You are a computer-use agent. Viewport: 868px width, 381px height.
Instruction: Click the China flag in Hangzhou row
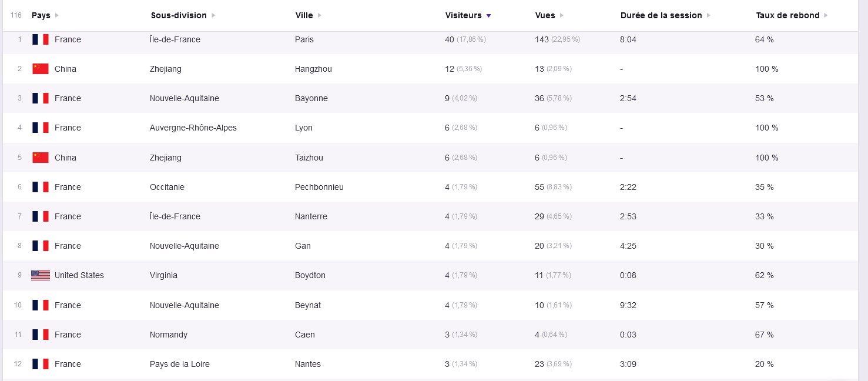[x=41, y=69]
